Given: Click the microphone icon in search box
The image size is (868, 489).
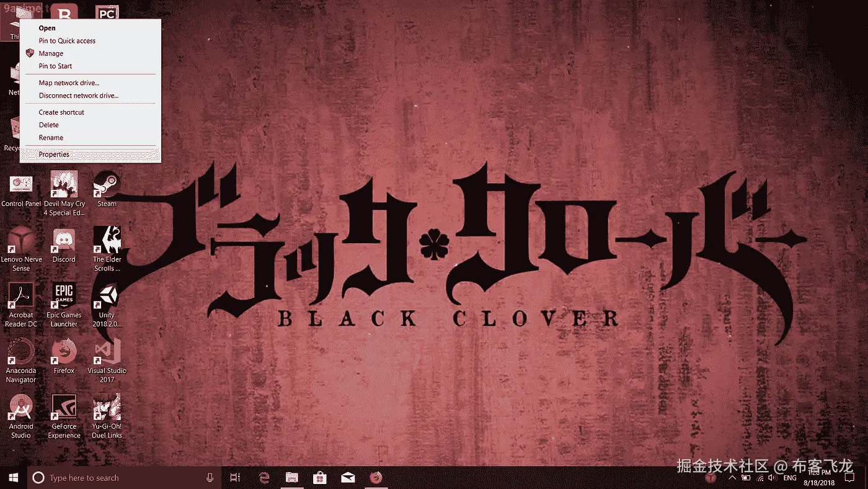Looking at the screenshot, I should point(210,478).
